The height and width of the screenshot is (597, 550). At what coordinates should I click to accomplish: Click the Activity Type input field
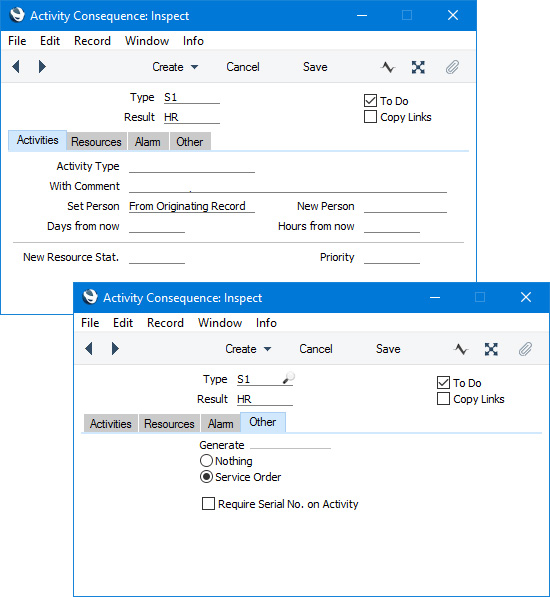tap(192, 166)
